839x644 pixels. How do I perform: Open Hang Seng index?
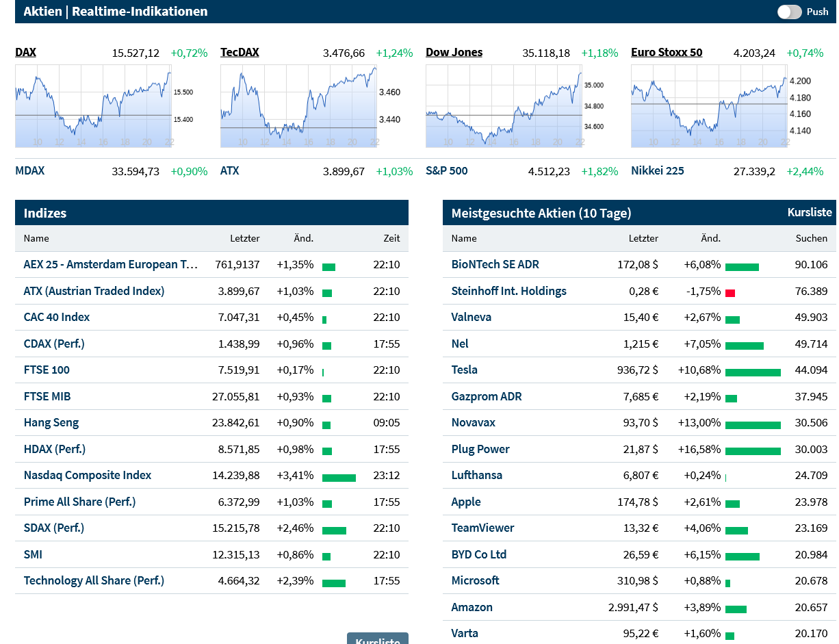pyautogui.click(x=51, y=423)
